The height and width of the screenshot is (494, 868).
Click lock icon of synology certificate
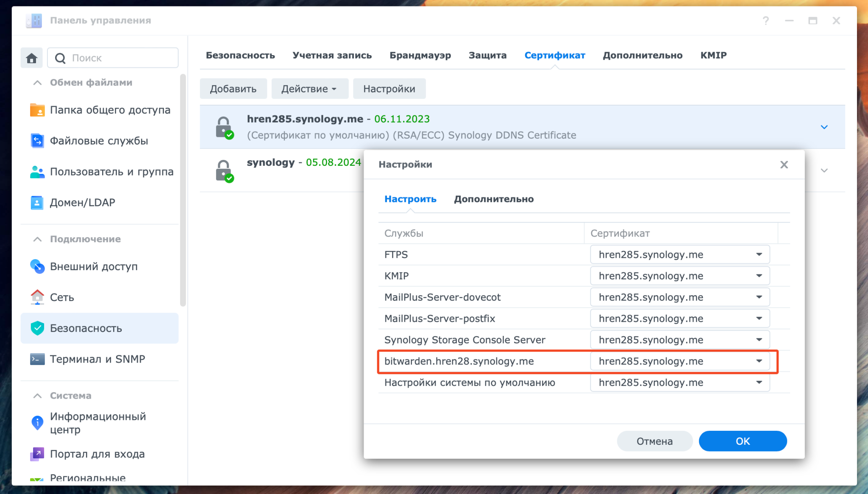pyautogui.click(x=224, y=171)
